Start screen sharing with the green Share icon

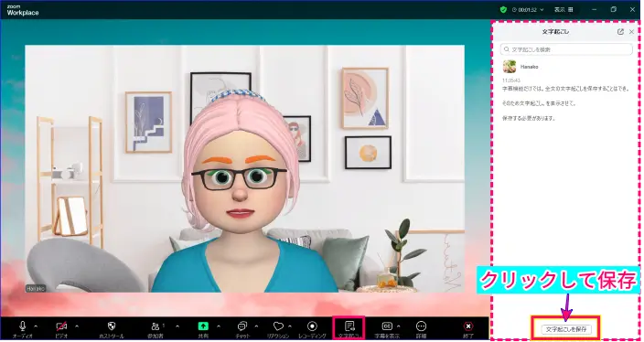coord(203,326)
